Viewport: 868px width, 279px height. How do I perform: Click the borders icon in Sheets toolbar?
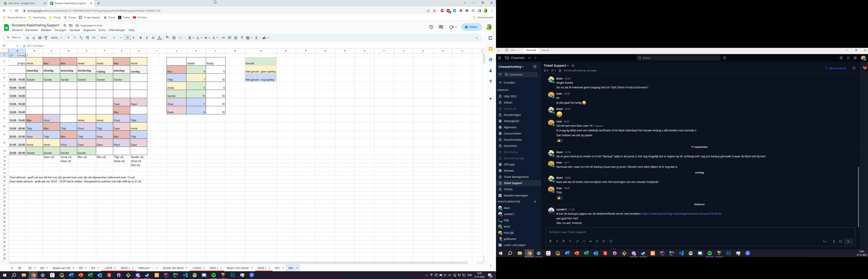coord(174,38)
